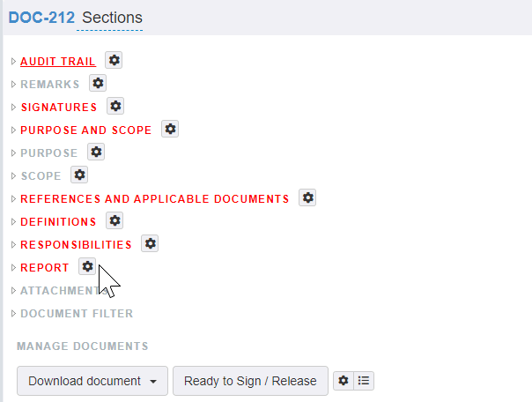Open gear settings for Purpose section

pos(96,152)
